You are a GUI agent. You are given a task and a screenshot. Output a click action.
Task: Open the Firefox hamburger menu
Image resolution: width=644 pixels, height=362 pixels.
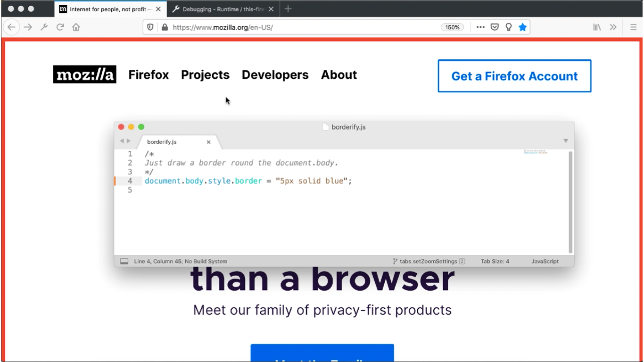tap(634, 27)
